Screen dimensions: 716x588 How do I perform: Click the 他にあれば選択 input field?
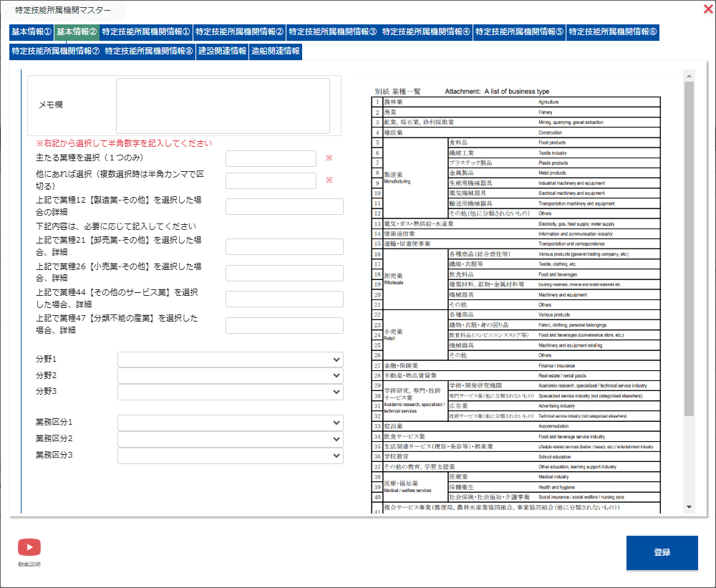(271, 180)
